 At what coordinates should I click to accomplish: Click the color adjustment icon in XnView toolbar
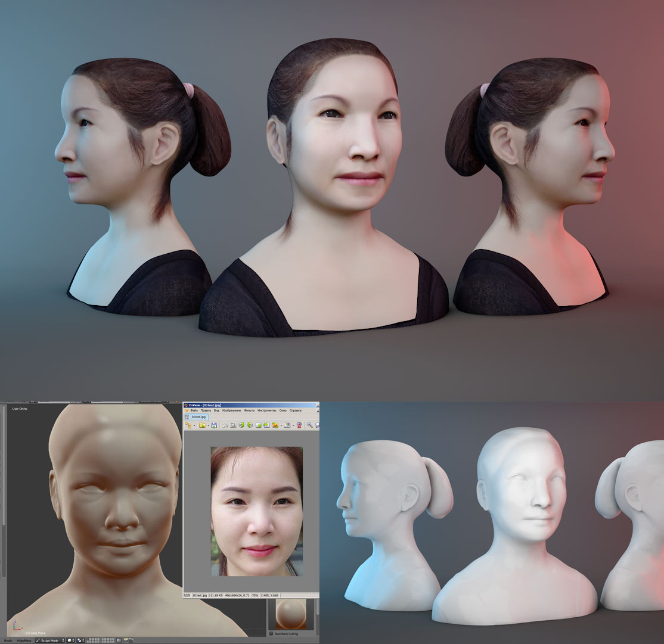pos(287,425)
